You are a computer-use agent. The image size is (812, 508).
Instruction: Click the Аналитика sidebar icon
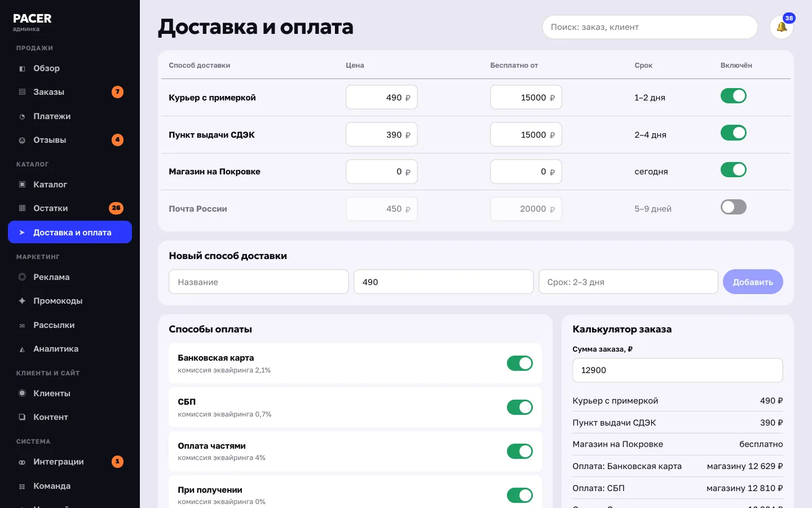(x=22, y=349)
